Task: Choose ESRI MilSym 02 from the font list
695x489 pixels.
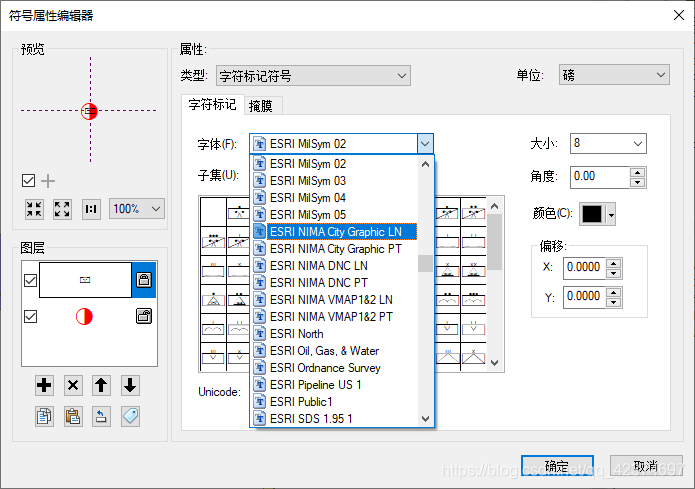Action: point(334,164)
